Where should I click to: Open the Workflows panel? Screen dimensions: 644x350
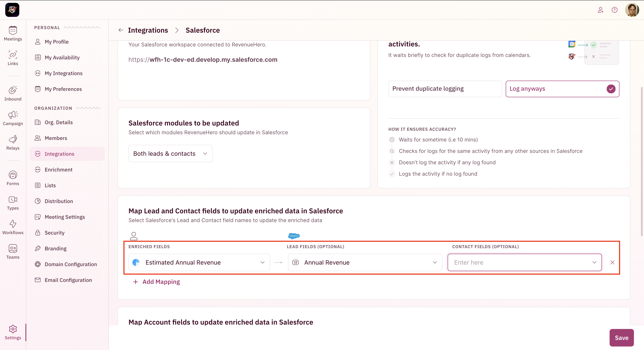[x=13, y=227]
